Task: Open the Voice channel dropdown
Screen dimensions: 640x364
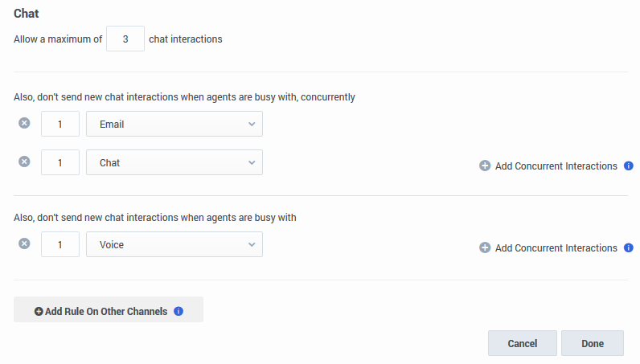Action: click(x=174, y=244)
